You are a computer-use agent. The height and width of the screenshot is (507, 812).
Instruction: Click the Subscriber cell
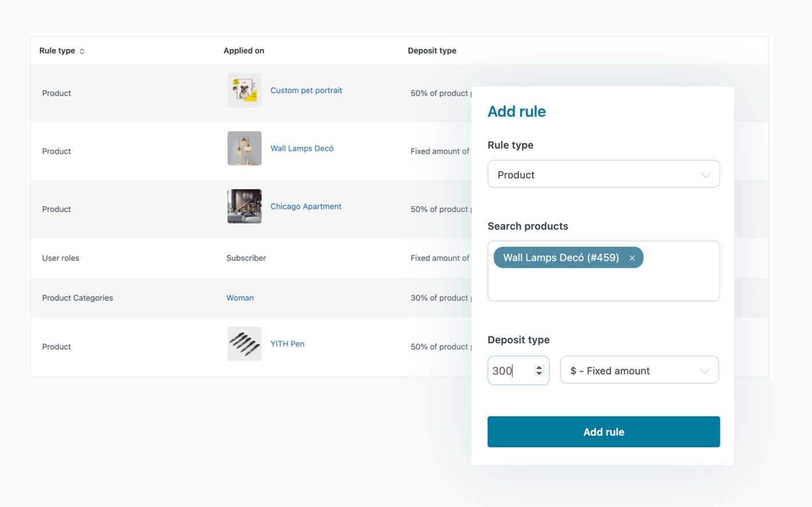[246, 258]
